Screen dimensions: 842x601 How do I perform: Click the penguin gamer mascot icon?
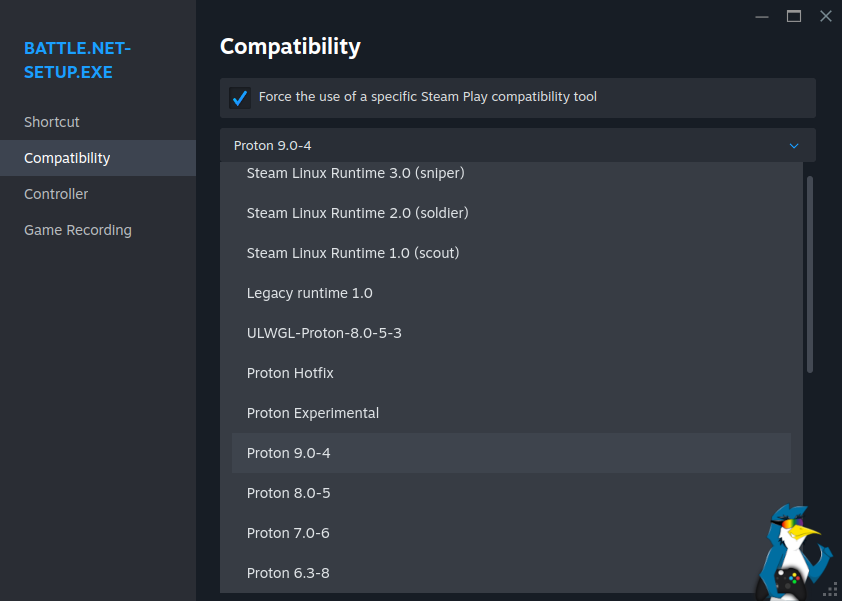click(x=795, y=555)
